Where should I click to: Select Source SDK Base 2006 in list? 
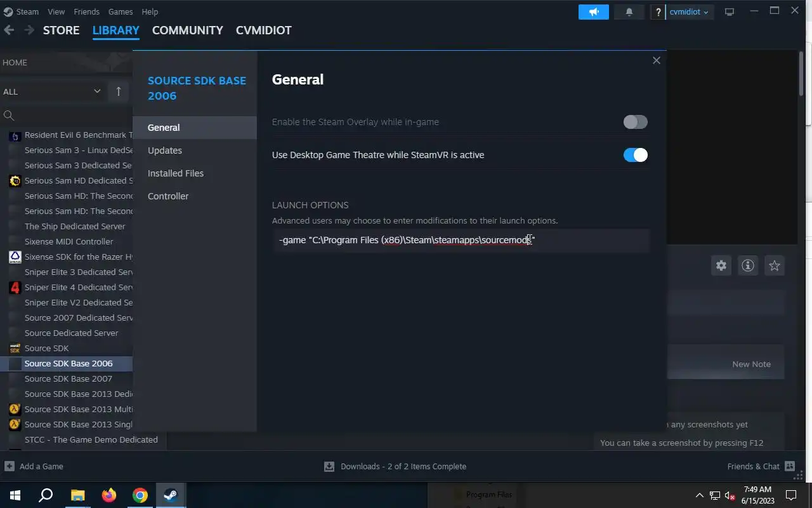pyautogui.click(x=69, y=363)
